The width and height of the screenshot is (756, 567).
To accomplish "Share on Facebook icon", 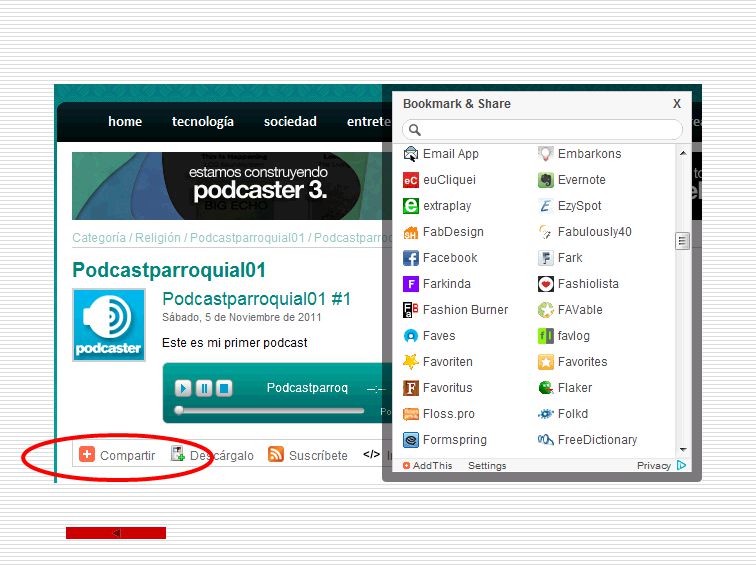I will click(410, 258).
